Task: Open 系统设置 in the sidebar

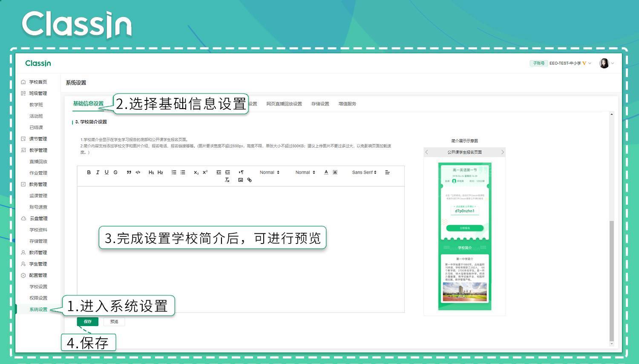Action: [38, 310]
